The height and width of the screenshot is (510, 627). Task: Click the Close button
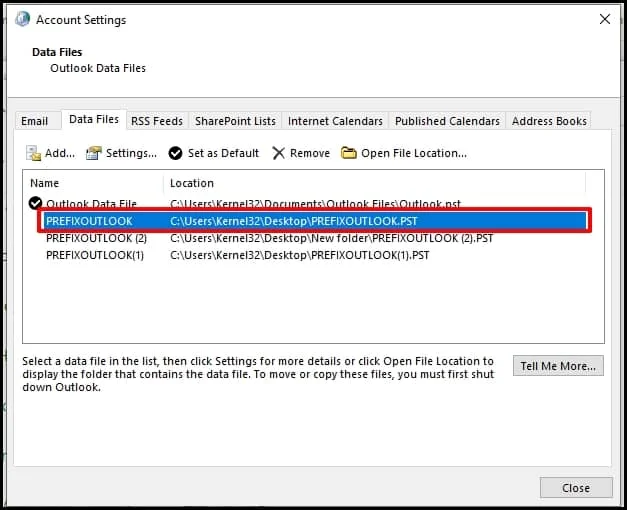576,488
